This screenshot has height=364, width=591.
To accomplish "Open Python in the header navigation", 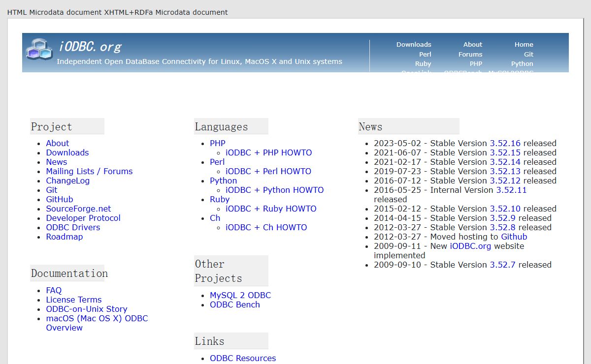I will point(522,63).
